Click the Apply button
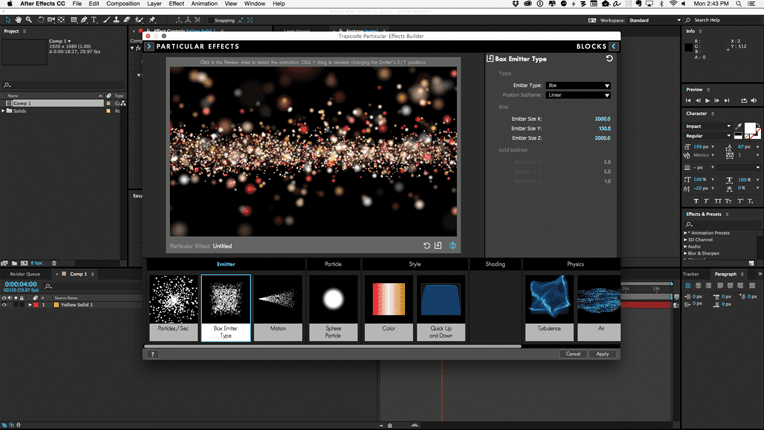This screenshot has height=430, width=764. (602, 354)
